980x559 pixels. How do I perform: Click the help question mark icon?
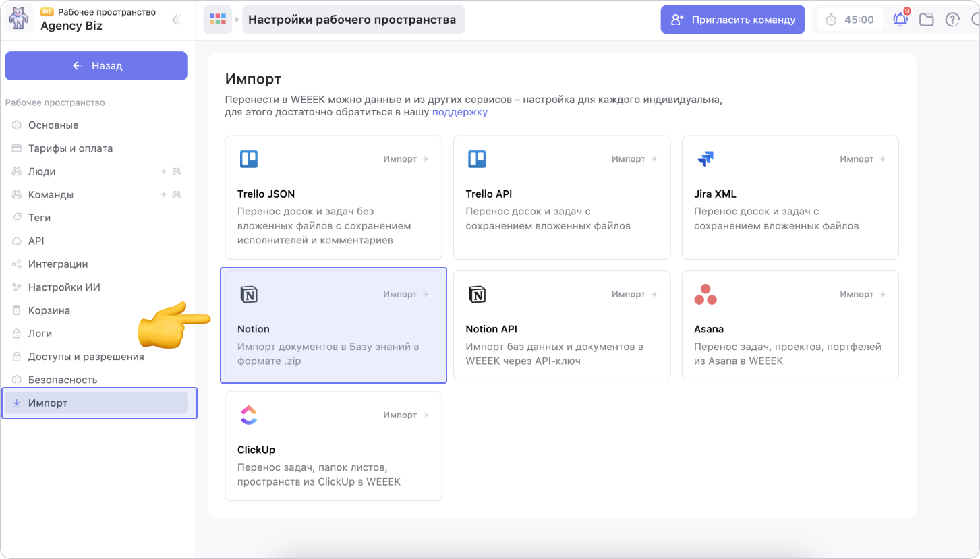952,20
